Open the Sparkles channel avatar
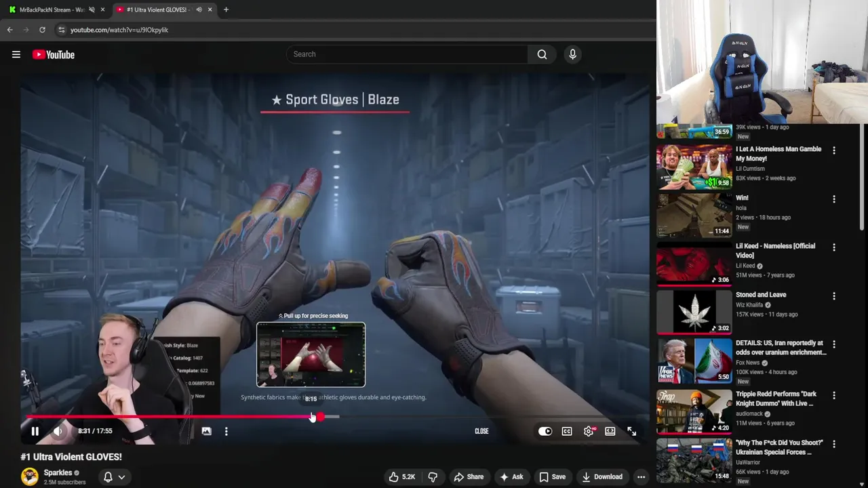Image resolution: width=868 pixels, height=488 pixels. 30,476
